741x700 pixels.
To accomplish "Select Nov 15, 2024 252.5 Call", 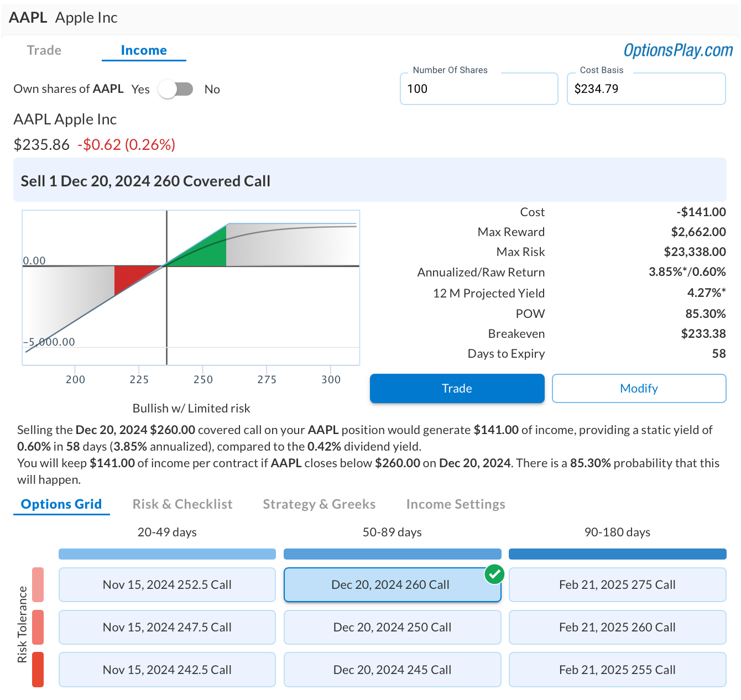I will coord(167,584).
